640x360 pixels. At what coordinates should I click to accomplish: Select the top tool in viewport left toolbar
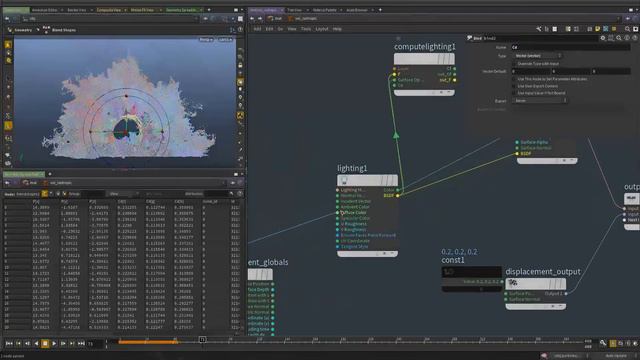8,44
